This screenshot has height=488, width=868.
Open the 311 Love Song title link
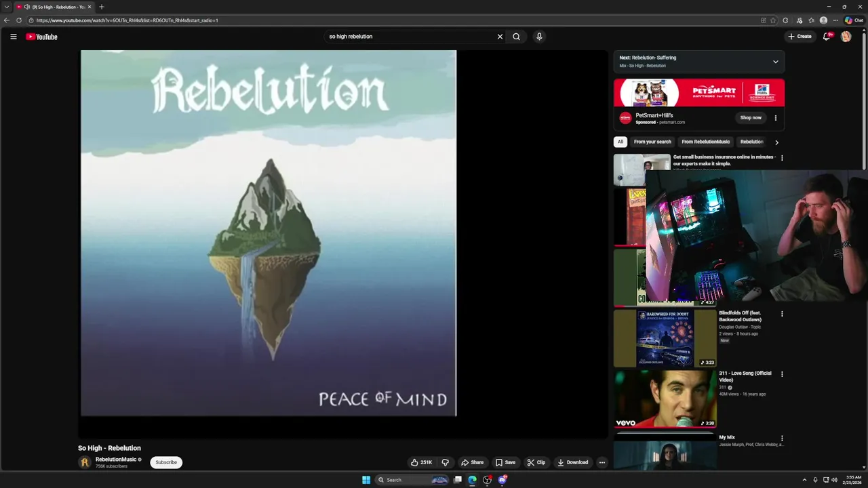[x=745, y=376]
